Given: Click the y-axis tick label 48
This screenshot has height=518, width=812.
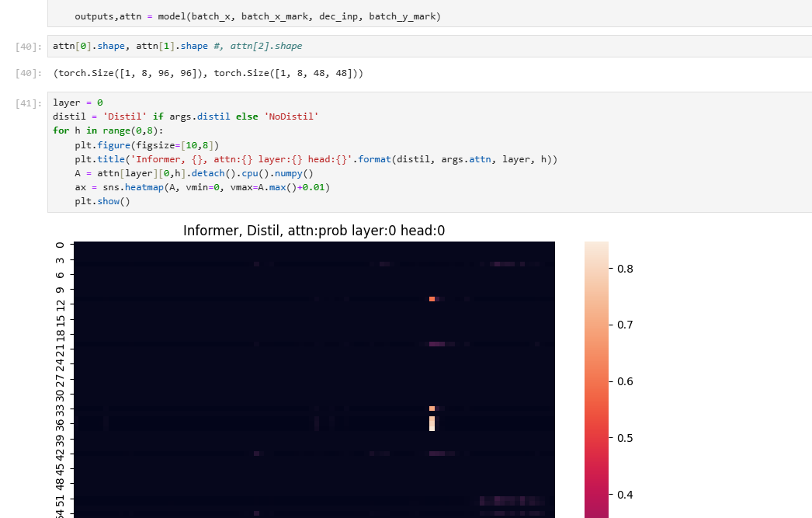Looking at the screenshot, I should [60, 484].
